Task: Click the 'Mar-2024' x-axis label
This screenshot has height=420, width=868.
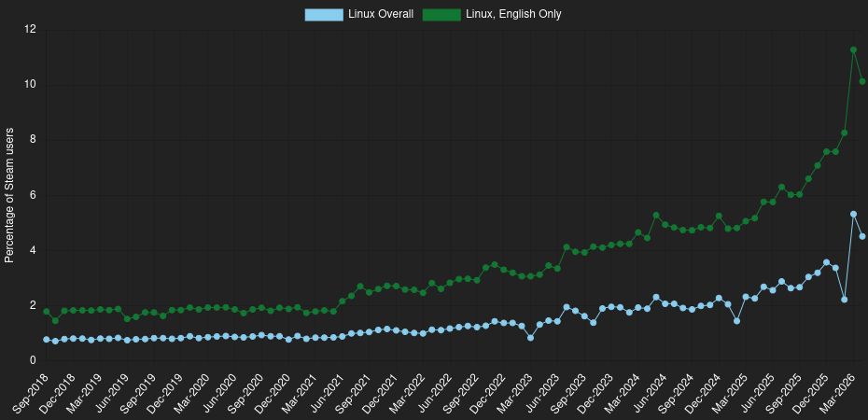Action: click(x=623, y=392)
